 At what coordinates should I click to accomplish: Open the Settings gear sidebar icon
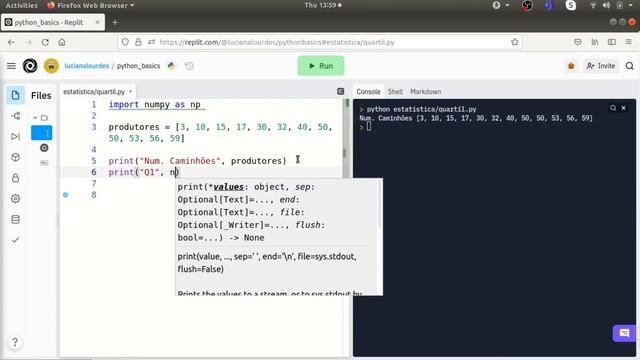pyautogui.click(x=16, y=199)
